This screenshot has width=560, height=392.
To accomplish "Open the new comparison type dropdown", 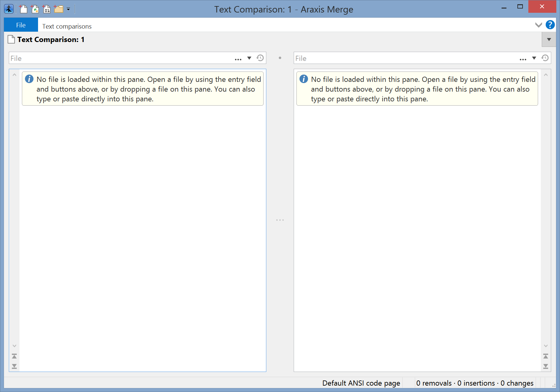I will tap(68, 9).
